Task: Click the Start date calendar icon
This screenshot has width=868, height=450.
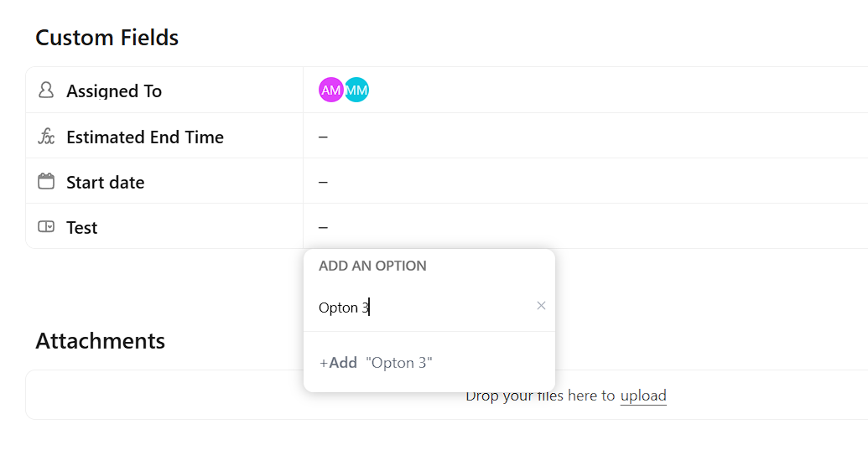Action: pos(46,182)
